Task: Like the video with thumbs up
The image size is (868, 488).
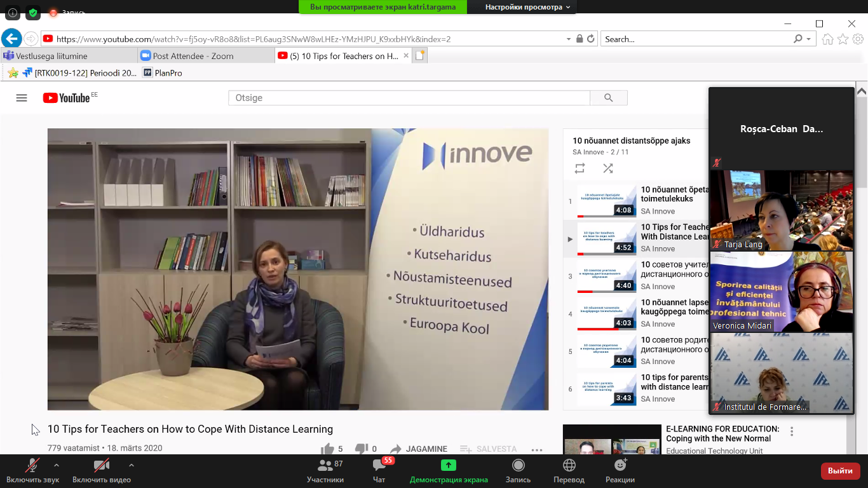Action: [x=328, y=449]
